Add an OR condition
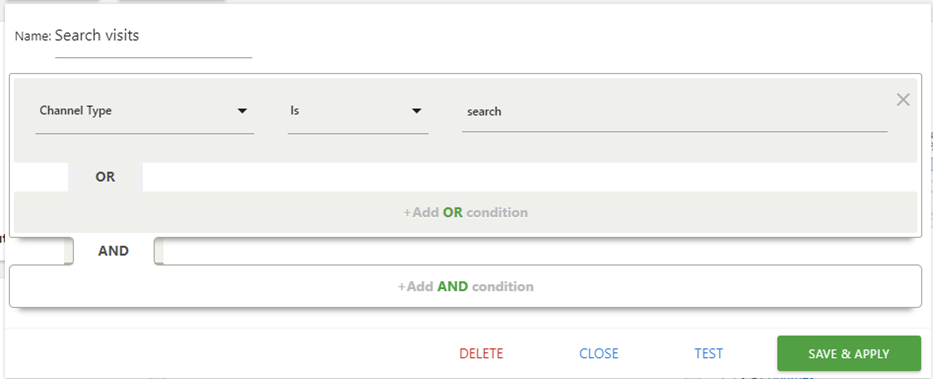The image size is (933, 379). click(x=465, y=212)
